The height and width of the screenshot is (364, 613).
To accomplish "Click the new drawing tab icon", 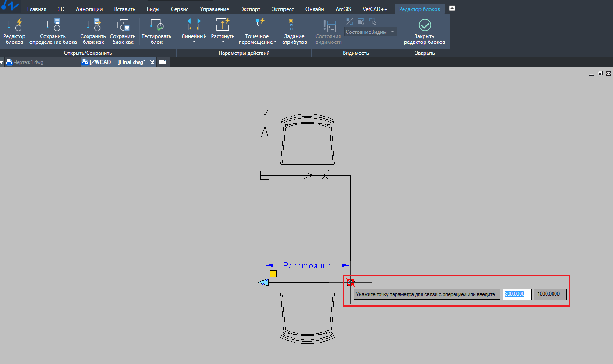I will [163, 62].
